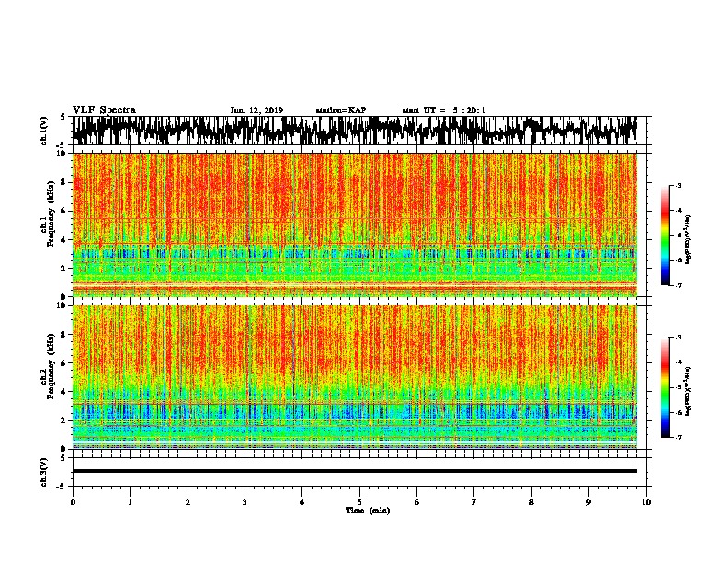728x563 pixels.
Task: Click the 'ch.3(V)' axis label
Action: [44, 473]
